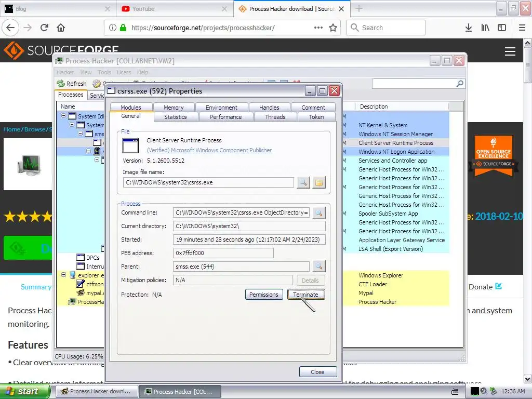
Task: Go back in the browser
Action: click(10, 28)
